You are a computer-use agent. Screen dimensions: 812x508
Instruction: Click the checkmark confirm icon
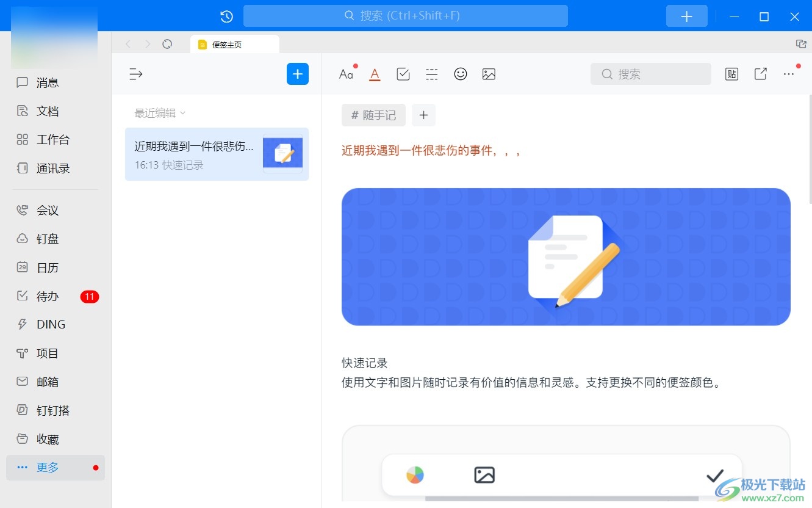tap(715, 475)
